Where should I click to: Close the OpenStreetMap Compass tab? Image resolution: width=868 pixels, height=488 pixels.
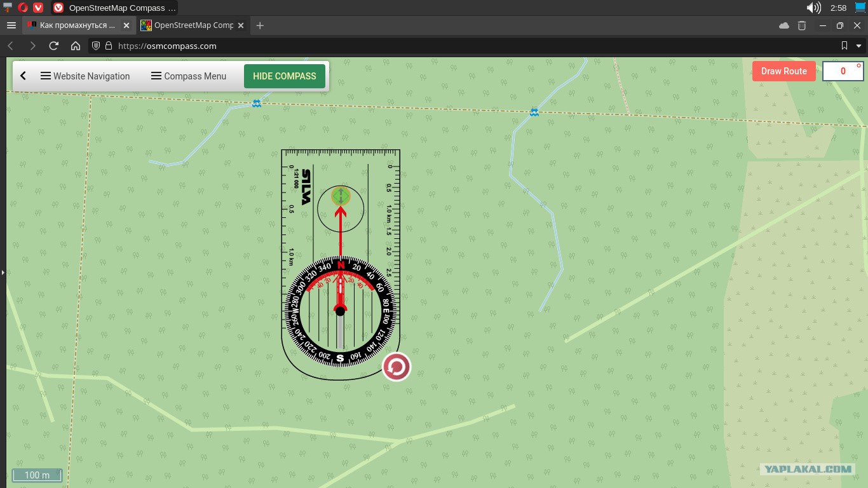pos(241,25)
